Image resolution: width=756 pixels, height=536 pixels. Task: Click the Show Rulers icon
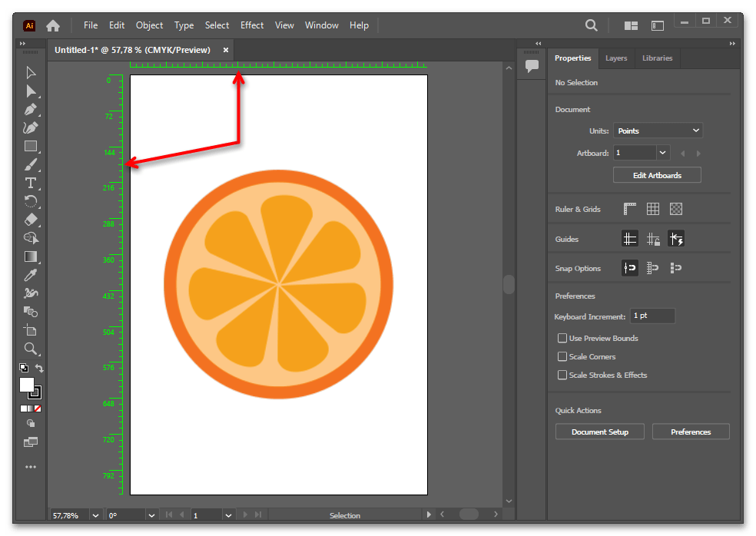[630, 209]
